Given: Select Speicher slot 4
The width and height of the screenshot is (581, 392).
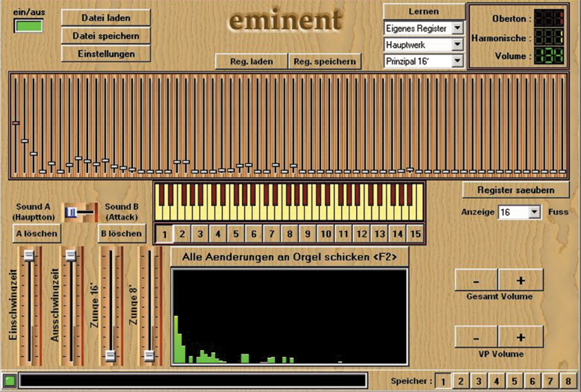Looking at the screenshot, I should [x=496, y=381].
